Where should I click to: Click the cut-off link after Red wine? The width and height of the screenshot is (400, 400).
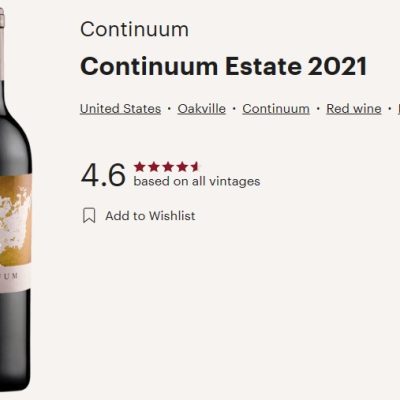pyautogui.click(x=399, y=109)
